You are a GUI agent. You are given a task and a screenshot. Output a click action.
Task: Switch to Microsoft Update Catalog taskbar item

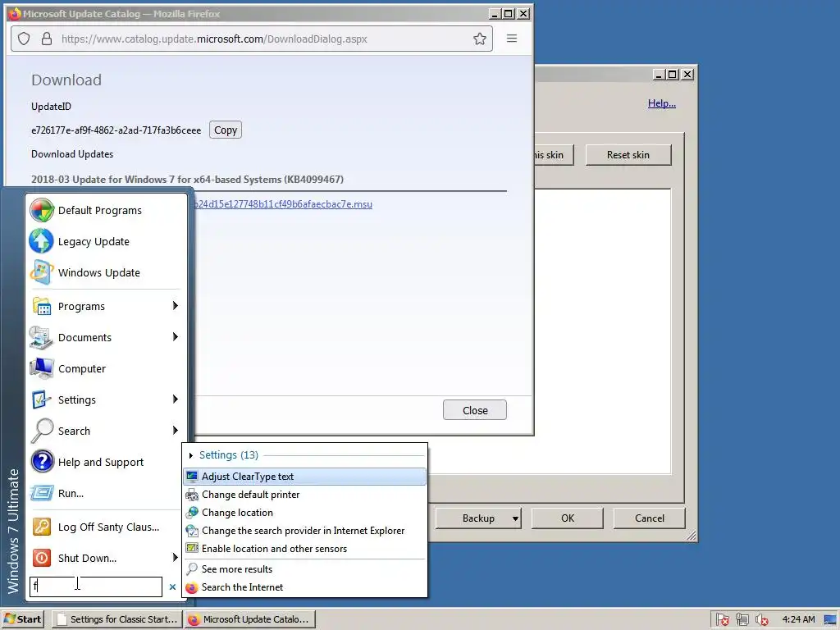coord(250,619)
